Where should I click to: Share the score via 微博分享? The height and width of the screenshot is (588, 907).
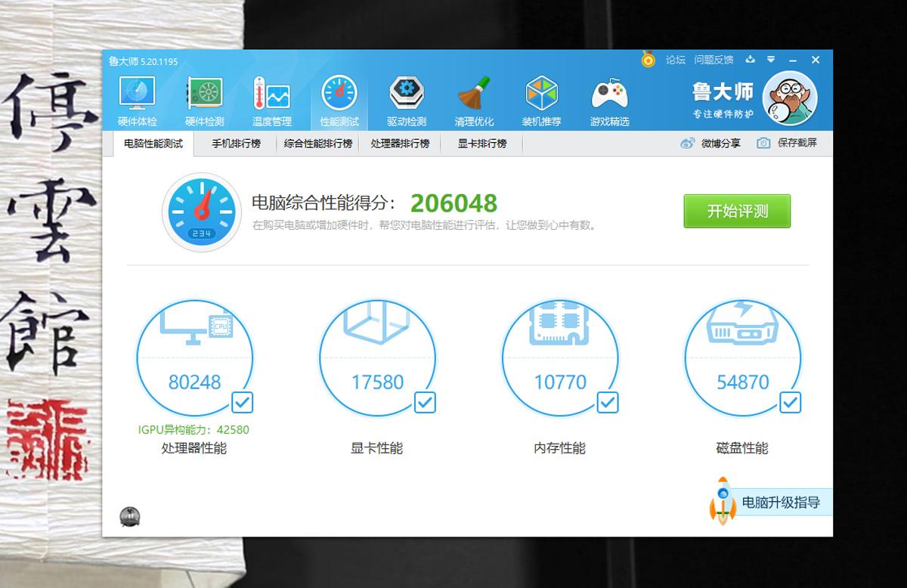pyautogui.click(x=710, y=143)
